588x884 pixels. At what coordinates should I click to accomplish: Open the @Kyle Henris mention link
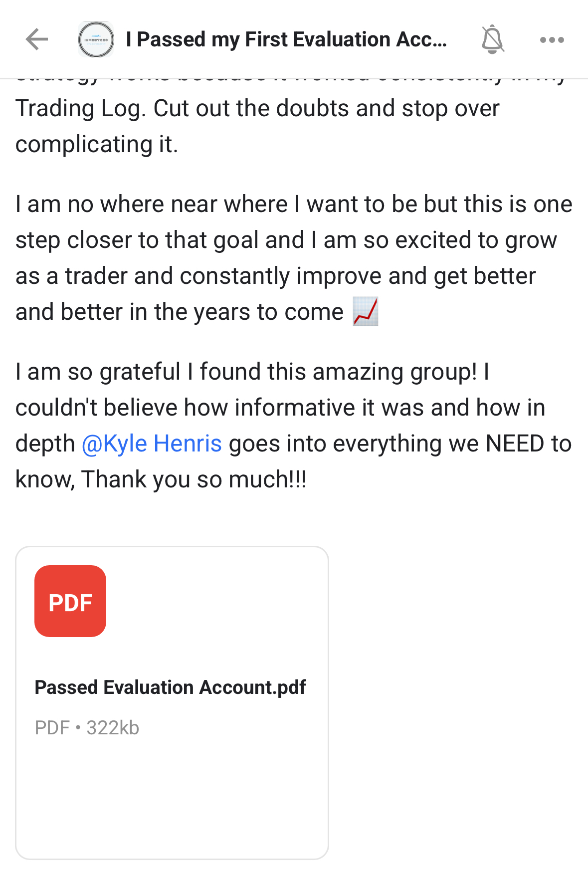[x=152, y=443]
